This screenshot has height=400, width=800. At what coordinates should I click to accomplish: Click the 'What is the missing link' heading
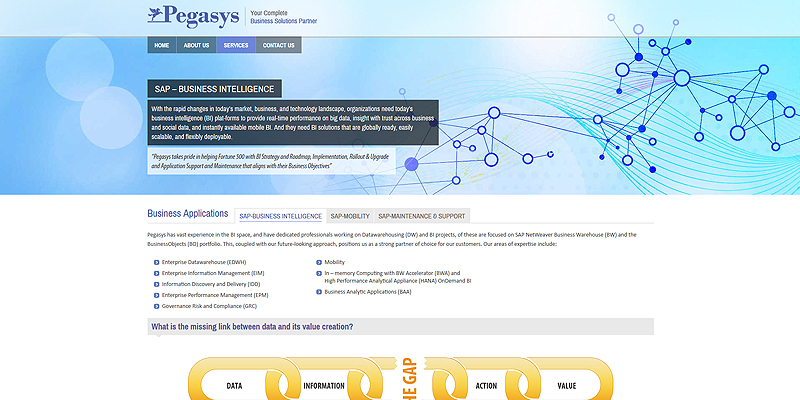pyautogui.click(x=252, y=327)
